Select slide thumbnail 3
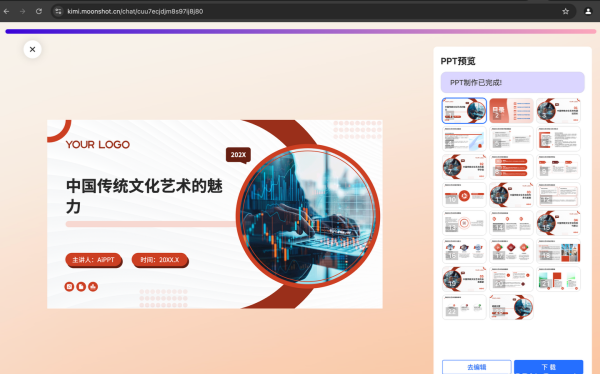This screenshot has width=600, height=374. click(558, 111)
